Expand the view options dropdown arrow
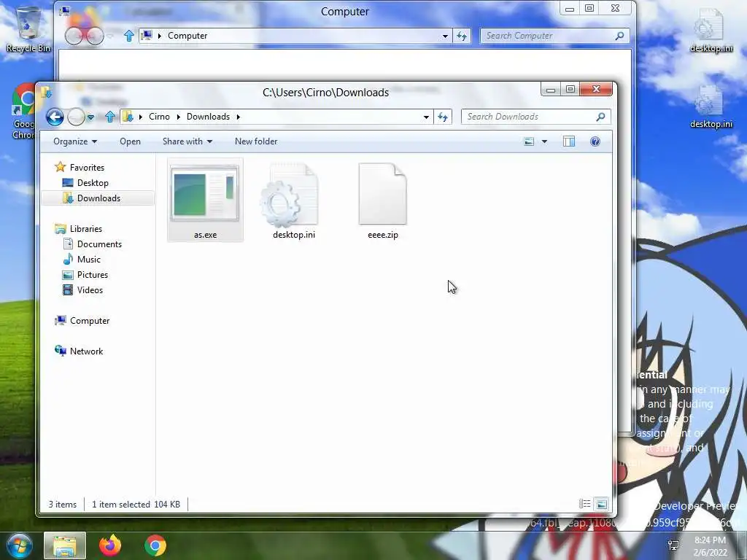 [x=544, y=141]
